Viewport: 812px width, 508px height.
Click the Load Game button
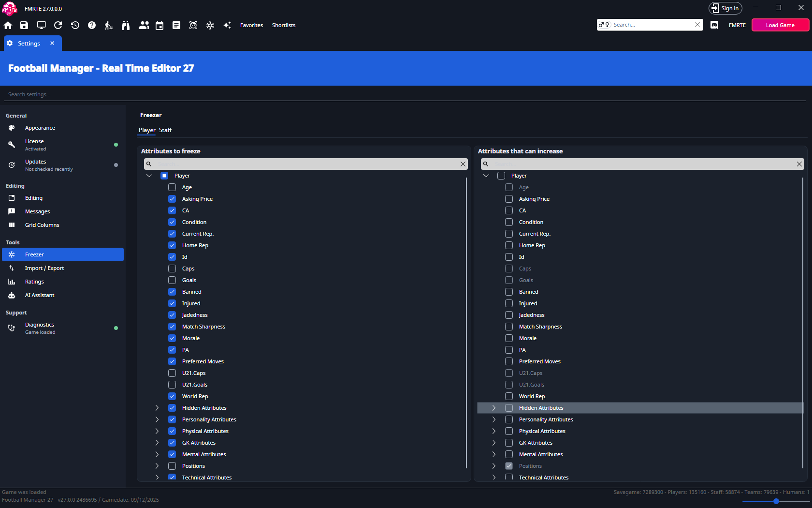(x=780, y=25)
